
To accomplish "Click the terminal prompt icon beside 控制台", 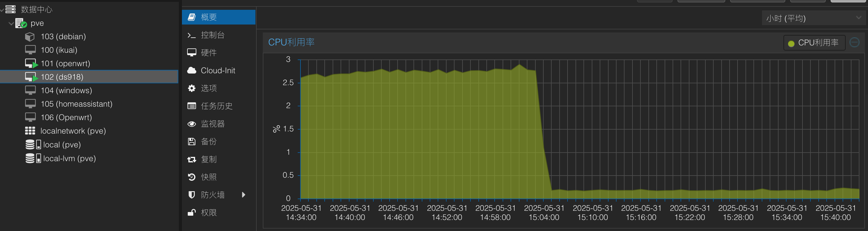I will coord(192,35).
